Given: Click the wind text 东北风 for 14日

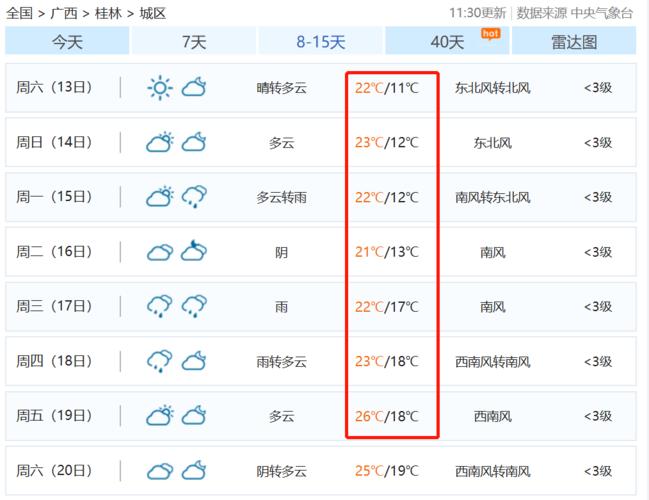Looking at the screenshot, I should tap(493, 143).
